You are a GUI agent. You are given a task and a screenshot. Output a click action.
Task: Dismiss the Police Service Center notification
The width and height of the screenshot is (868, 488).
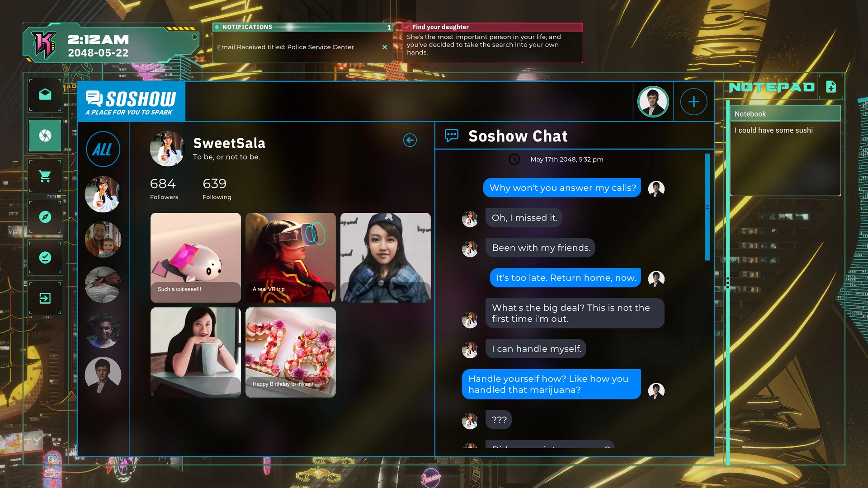pos(385,47)
